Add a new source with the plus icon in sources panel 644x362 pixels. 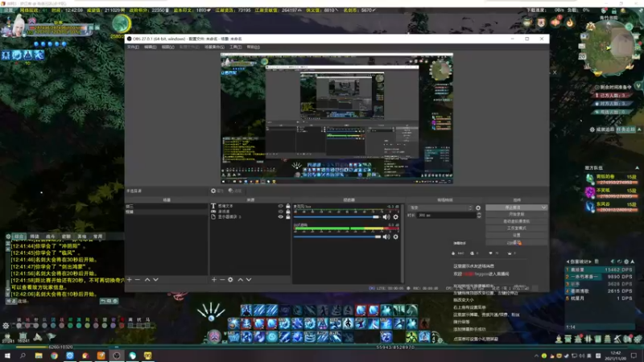point(214,279)
